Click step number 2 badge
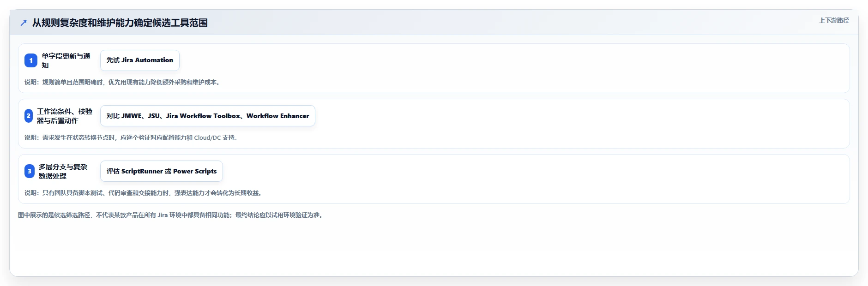 (29, 116)
